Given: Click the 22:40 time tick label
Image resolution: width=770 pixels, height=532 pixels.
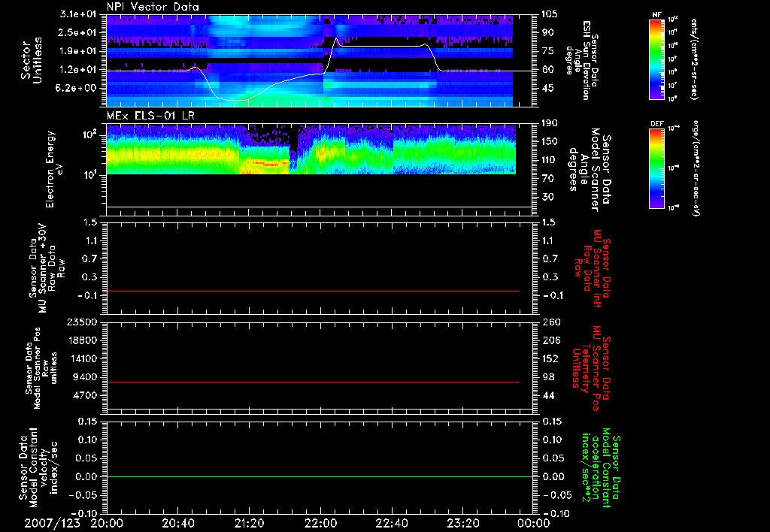Looking at the screenshot, I should click(393, 522).
